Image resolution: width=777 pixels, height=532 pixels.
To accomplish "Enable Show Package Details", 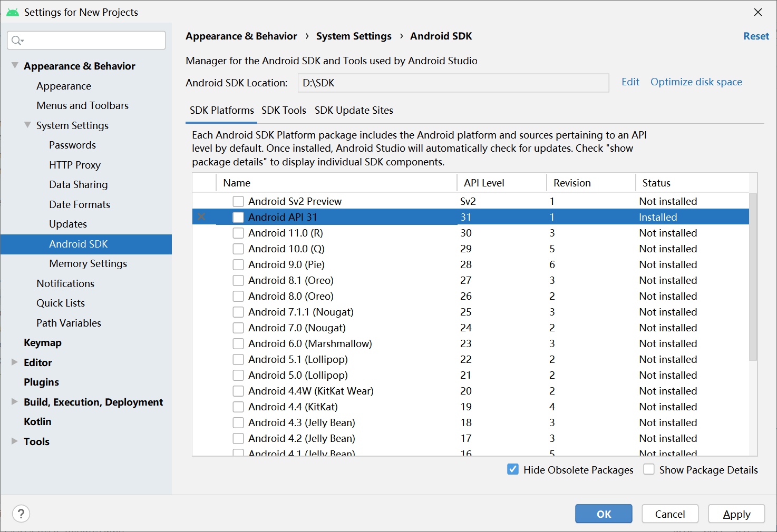I will click(x=649, y=469).
